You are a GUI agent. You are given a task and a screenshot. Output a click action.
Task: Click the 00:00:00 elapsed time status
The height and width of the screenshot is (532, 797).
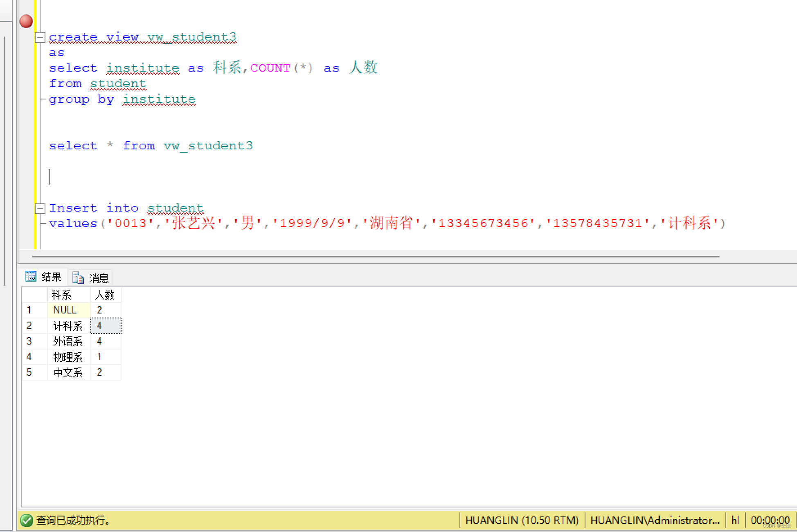[770, 520]
